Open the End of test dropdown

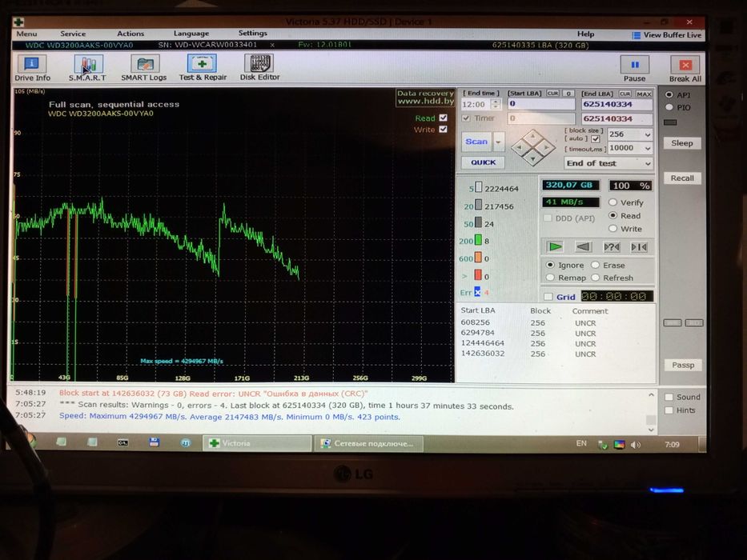coord(608,163)
